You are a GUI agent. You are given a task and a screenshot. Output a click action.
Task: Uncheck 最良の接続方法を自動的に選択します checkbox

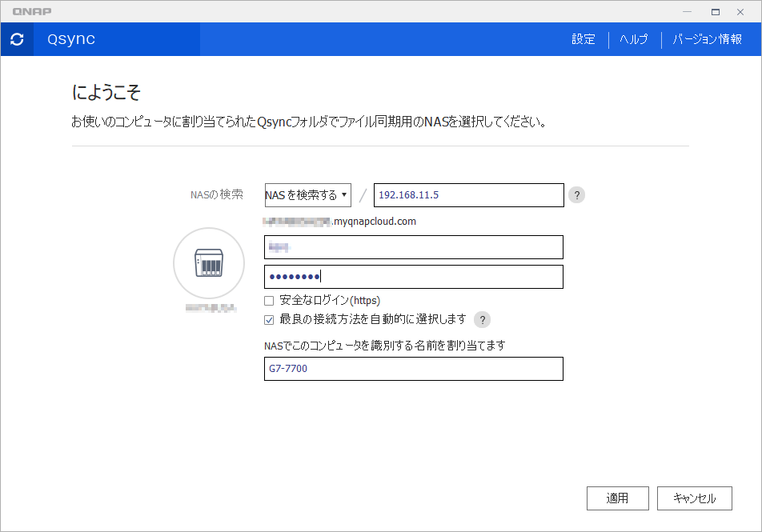click(x=269, y=320)
